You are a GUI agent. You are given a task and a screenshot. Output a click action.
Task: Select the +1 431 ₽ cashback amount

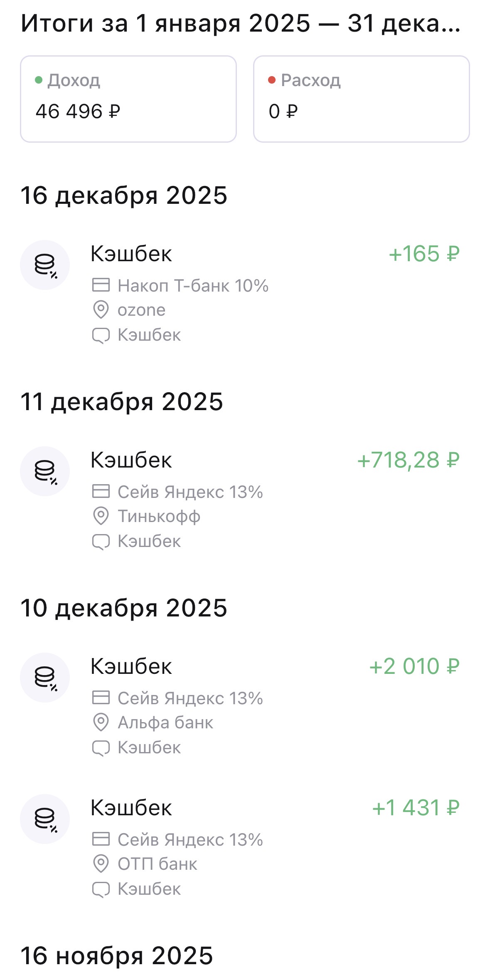point(416,808)
